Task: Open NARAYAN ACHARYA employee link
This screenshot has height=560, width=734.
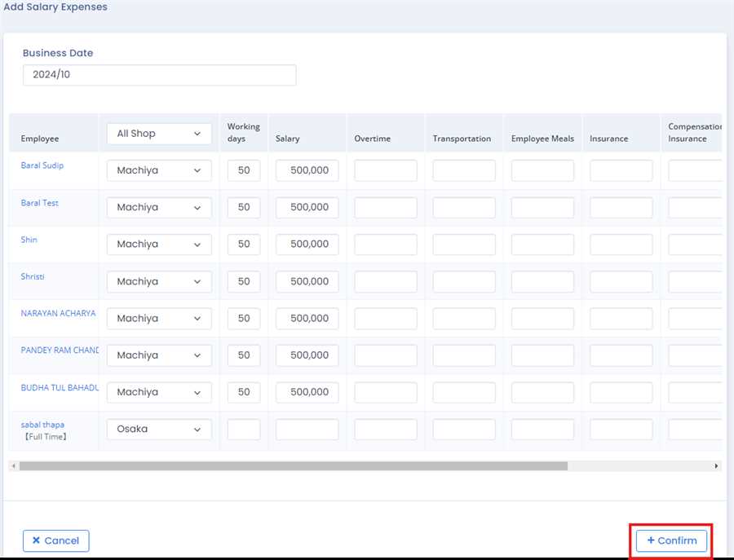Action: [58, 313]
